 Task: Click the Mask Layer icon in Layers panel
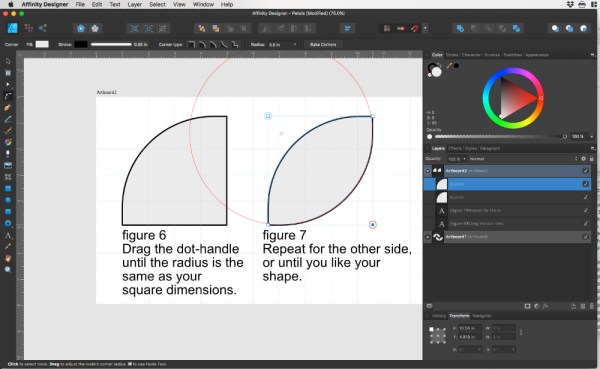(x=527, y=306)
